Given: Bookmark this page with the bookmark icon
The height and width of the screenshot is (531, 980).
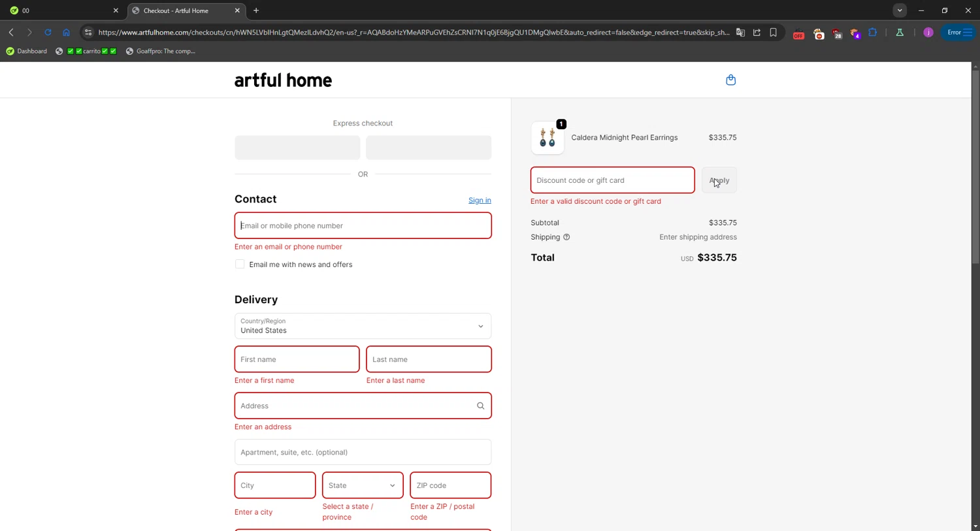Looking at the screenshot, I should click(773, 32).
